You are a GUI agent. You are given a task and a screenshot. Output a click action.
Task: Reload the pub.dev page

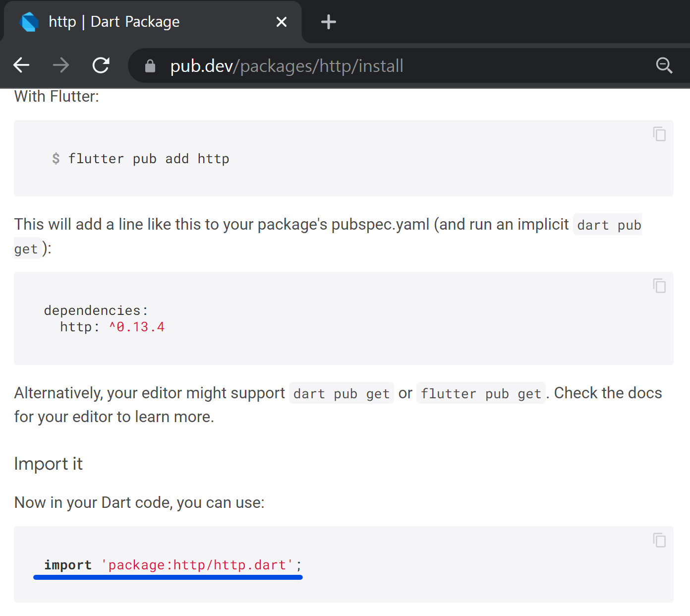point(101,65)
